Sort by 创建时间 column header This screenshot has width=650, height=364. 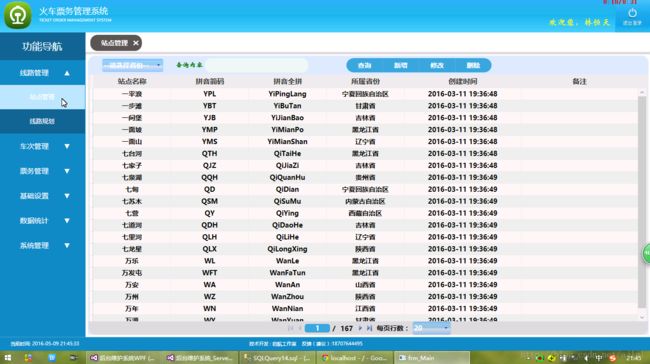point(463,82)
